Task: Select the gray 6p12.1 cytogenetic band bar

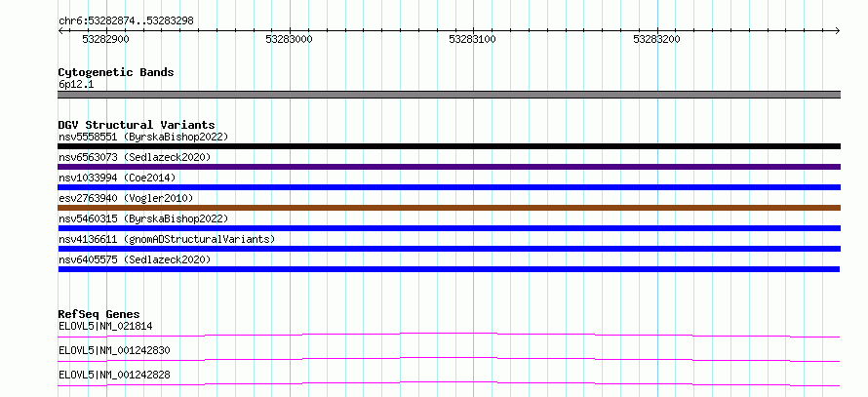Action: 449,95
